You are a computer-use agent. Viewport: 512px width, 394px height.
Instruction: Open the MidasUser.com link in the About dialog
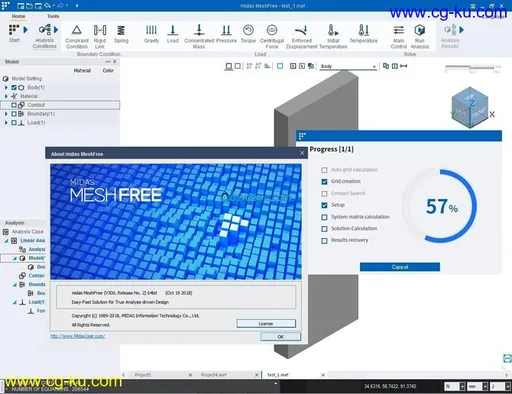pos(78,336)
